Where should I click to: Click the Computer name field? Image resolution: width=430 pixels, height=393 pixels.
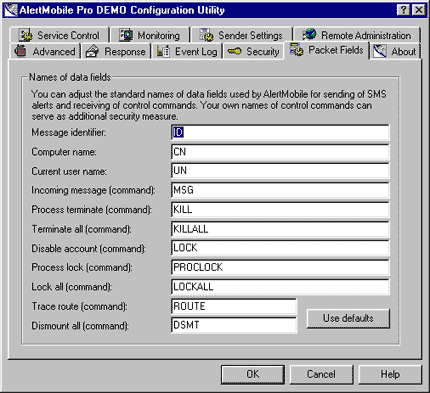280,152
